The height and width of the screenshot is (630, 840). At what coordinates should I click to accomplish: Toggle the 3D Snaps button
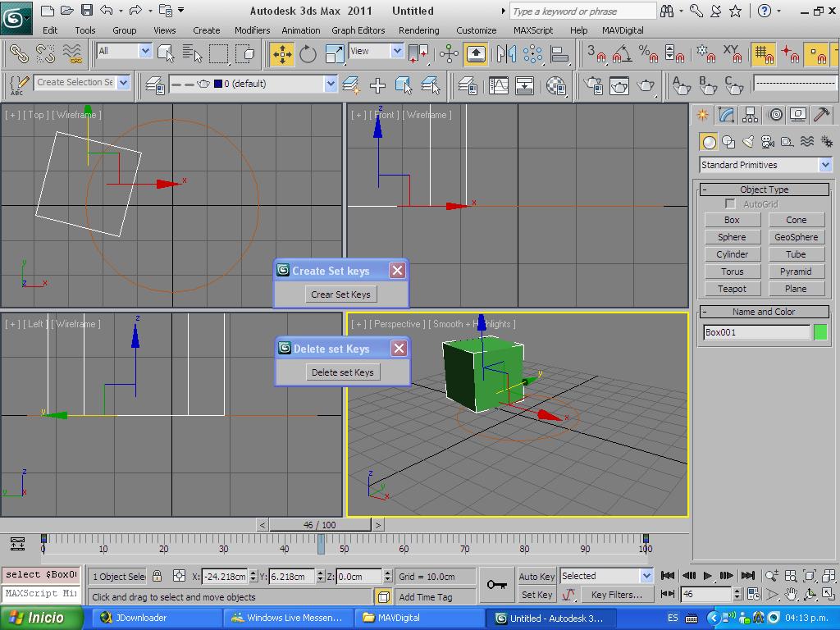[596, 54]
